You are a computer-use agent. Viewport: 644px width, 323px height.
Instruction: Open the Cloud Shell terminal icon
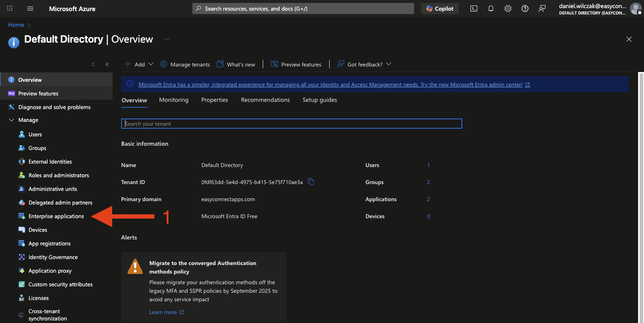click(473, 9)
